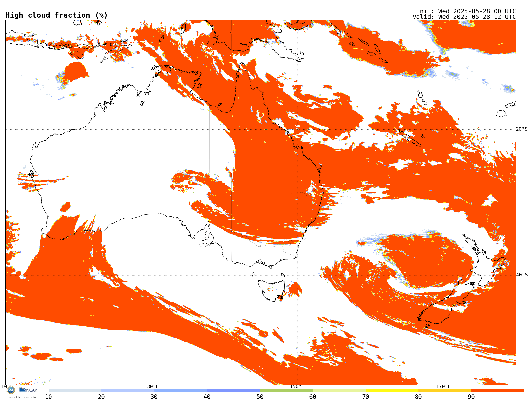This screenshot has width=532, height=400.
Task: Click the '40°S' latitude label
Action: (x=522, y=275)
